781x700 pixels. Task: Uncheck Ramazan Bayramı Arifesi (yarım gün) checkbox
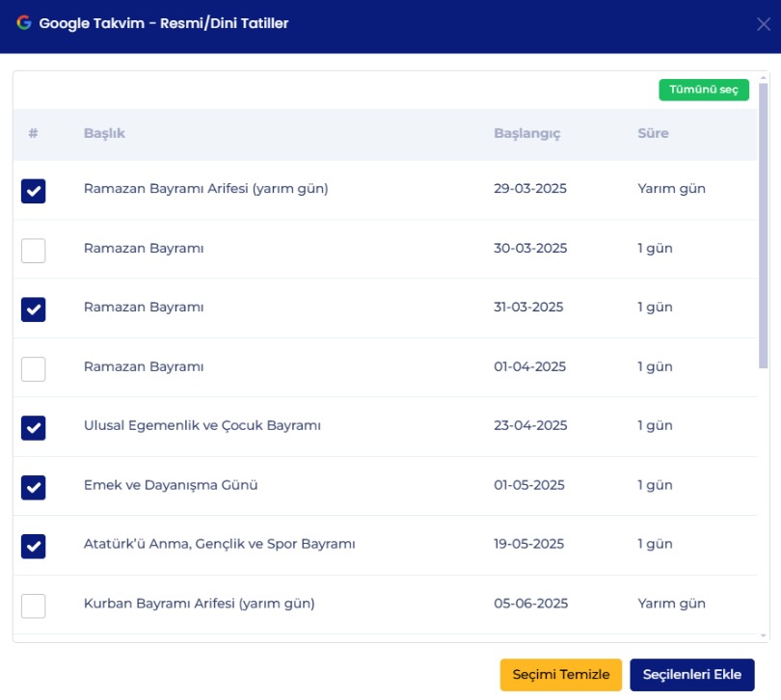pos(34,191)
